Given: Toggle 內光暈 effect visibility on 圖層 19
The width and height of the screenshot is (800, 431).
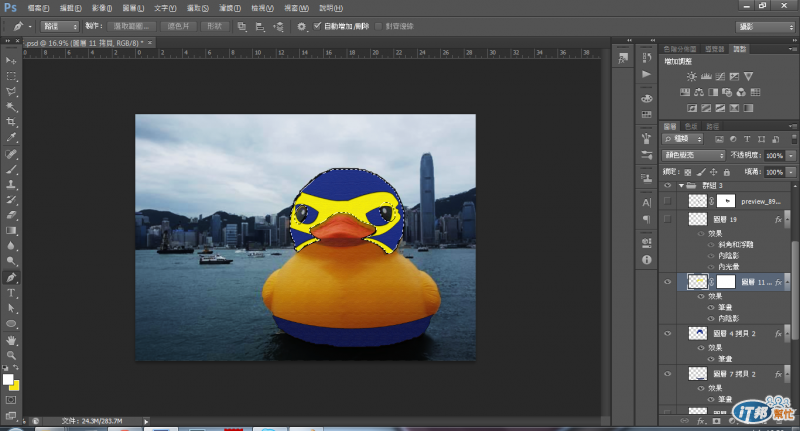Looking at the screenshot, I should 711,267.
